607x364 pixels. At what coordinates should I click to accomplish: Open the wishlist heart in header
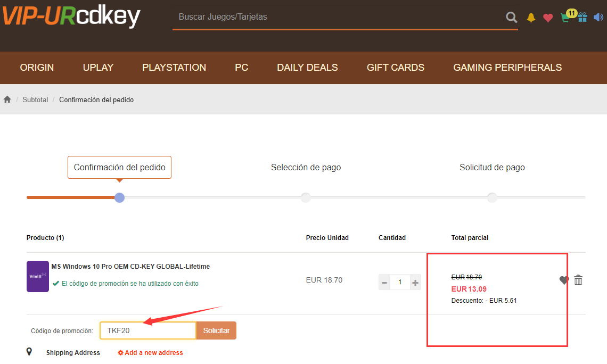pos(548,18)
